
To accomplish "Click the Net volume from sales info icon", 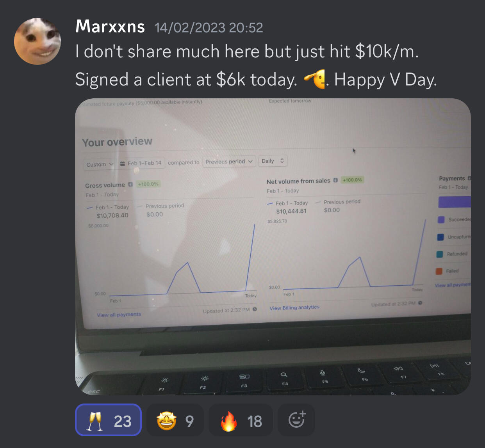I will pyautogui.click(x=335, y=180).
